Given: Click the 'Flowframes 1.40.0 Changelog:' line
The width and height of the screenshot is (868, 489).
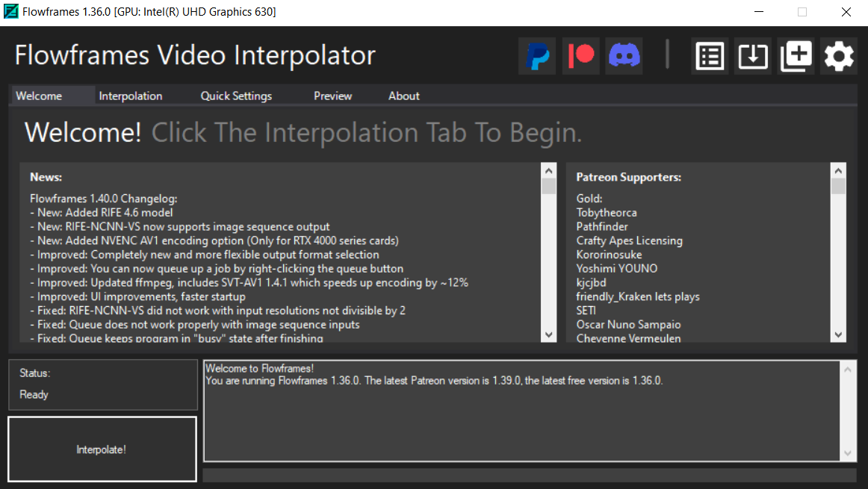Looking at the screenshot, I should click(104, 199).
